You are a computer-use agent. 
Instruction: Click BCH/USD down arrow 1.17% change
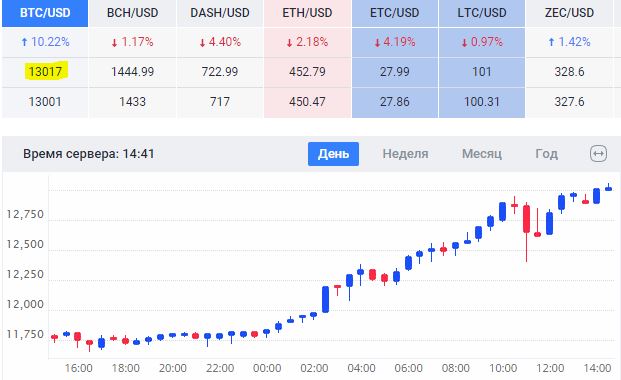pos(132,42)
